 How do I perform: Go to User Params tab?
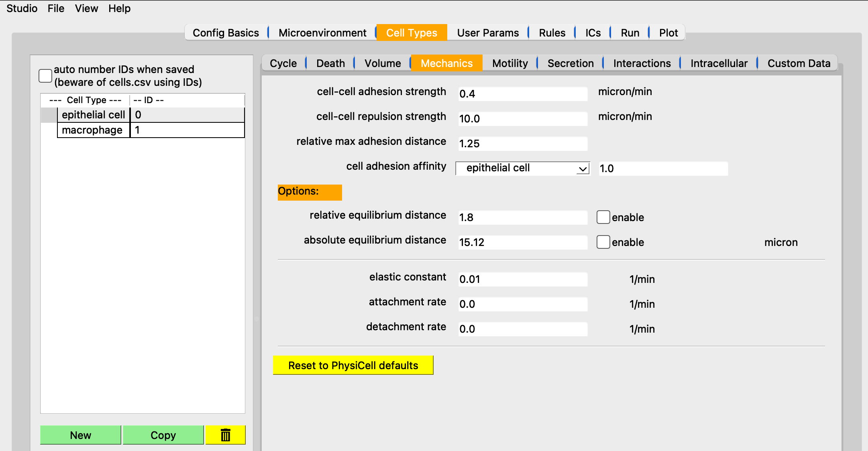tap(488, 33)
